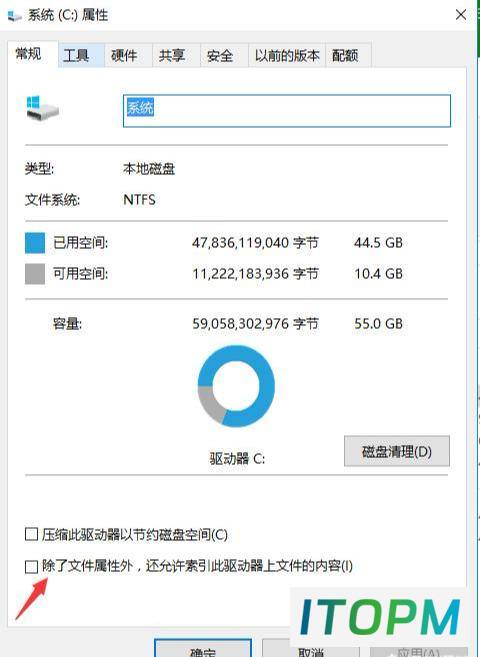480x657 pixels.
Task: Click the 取消 button
Action: [x=311, y=648]
